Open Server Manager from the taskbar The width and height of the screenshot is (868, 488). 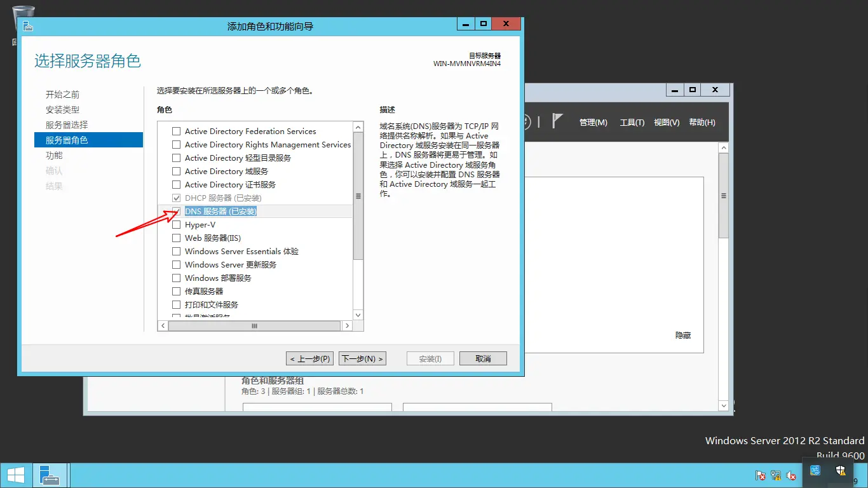click(49, 475)
